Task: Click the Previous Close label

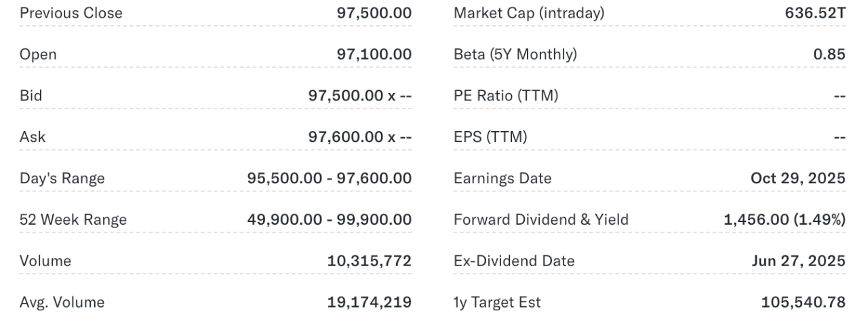Action: 71,14
